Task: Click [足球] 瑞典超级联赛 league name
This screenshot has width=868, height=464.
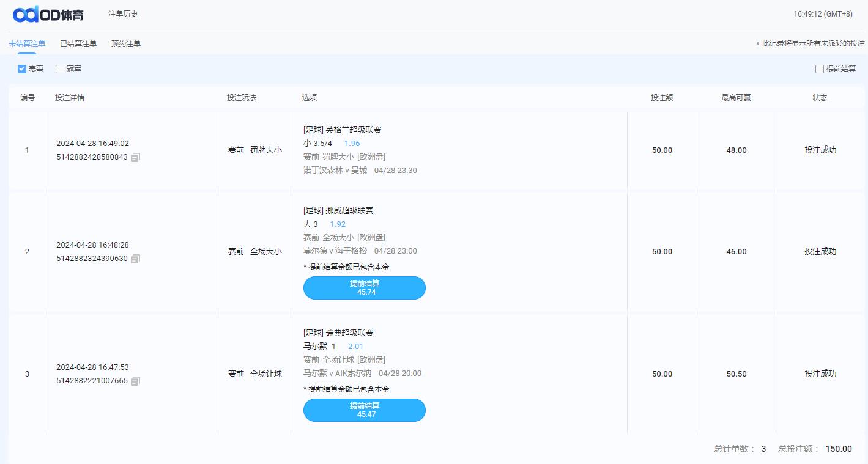Action: tap(338, 333)
